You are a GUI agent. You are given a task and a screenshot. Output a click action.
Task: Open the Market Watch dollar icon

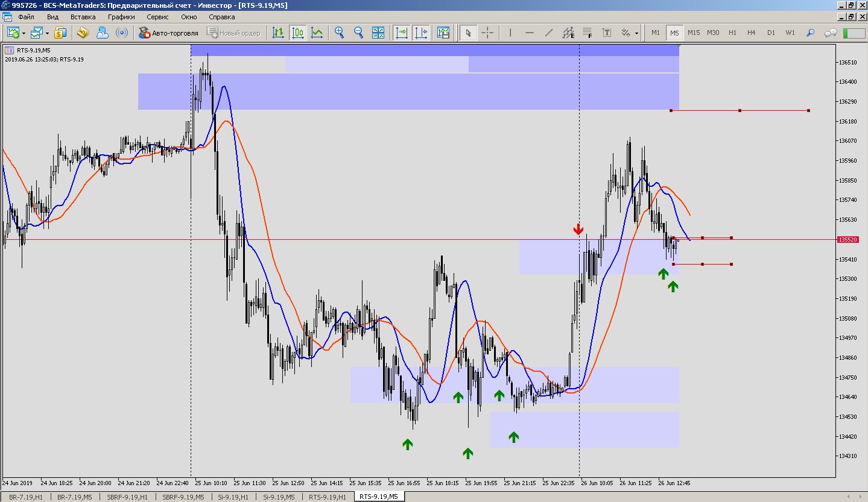pos(60,33)
